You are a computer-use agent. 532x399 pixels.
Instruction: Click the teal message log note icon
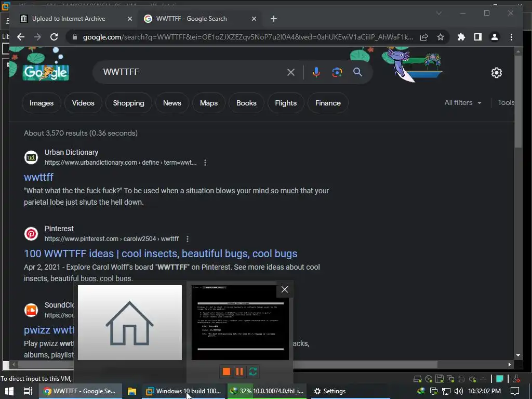[499, 379]
